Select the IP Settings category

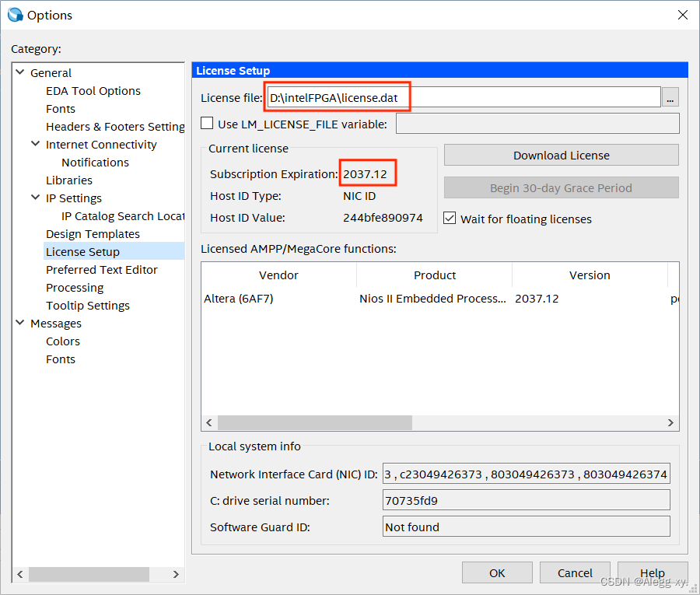point(74,198)
